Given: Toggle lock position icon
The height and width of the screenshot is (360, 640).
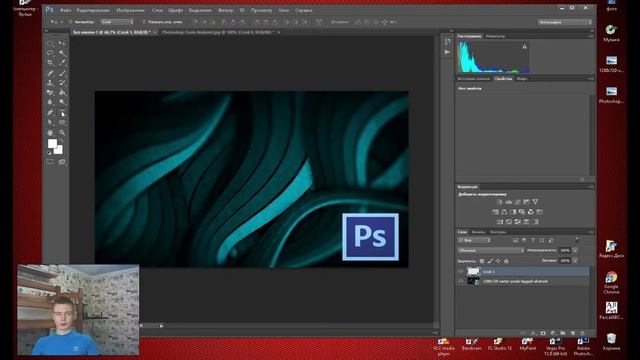Looking at the screenshot, I should (498, 260).
